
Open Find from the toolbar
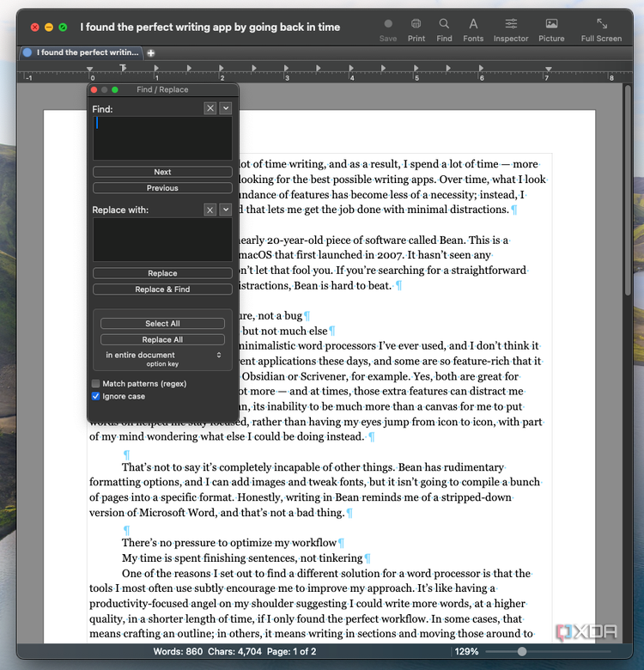pos(444,30)
